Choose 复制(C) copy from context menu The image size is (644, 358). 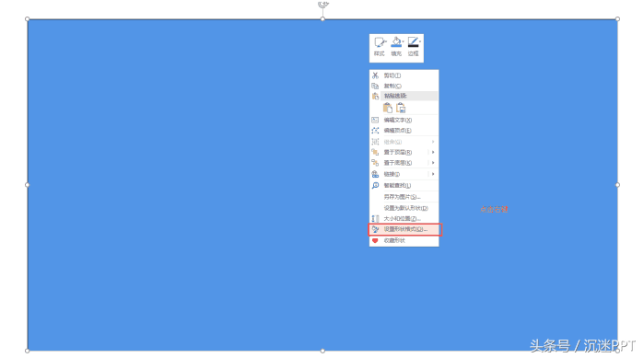tap(404, 86)
